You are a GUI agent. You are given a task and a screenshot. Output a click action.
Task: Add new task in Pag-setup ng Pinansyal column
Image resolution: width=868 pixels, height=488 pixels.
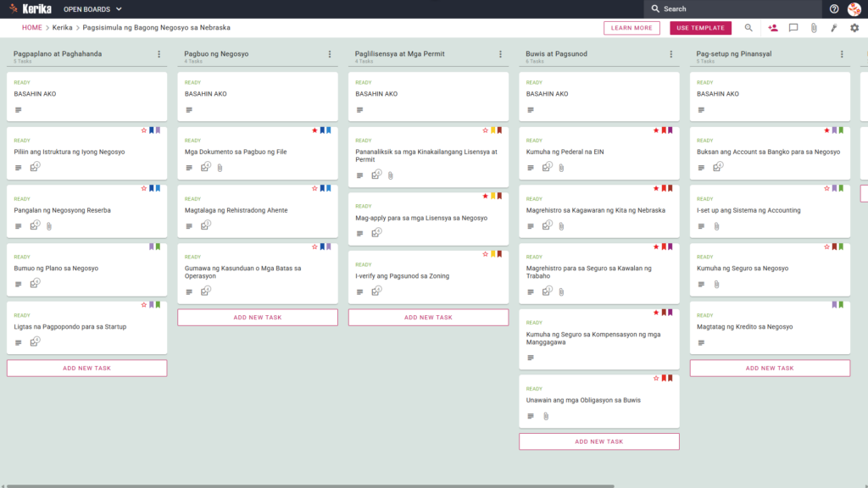tap(770, 368)
